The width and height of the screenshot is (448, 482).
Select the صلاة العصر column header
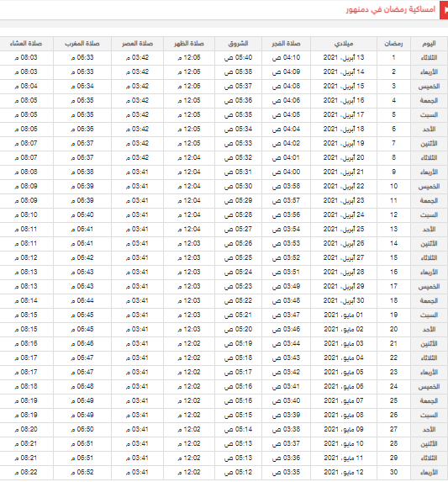[x=137, y=44]
